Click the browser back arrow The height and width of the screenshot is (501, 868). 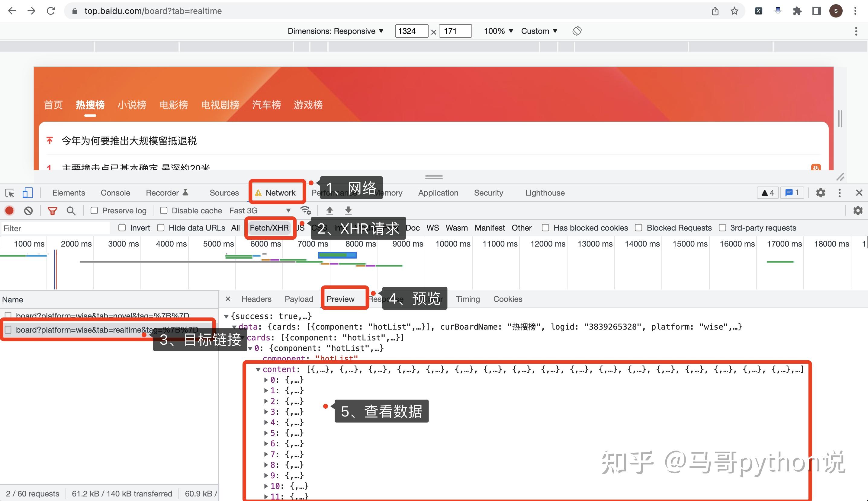(12, 11)
